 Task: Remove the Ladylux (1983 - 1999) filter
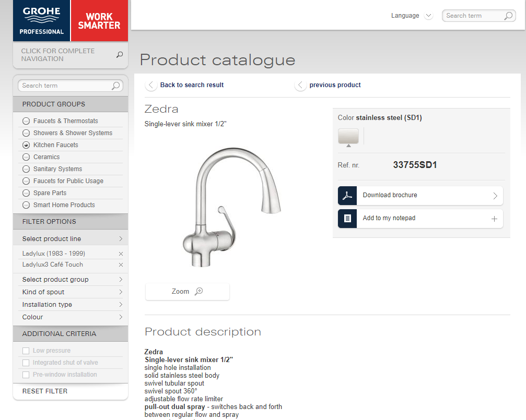coord(121,254)
